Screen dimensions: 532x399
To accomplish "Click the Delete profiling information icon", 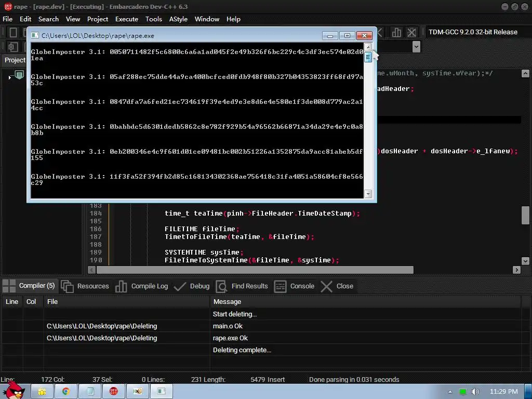I will (411, 32).
